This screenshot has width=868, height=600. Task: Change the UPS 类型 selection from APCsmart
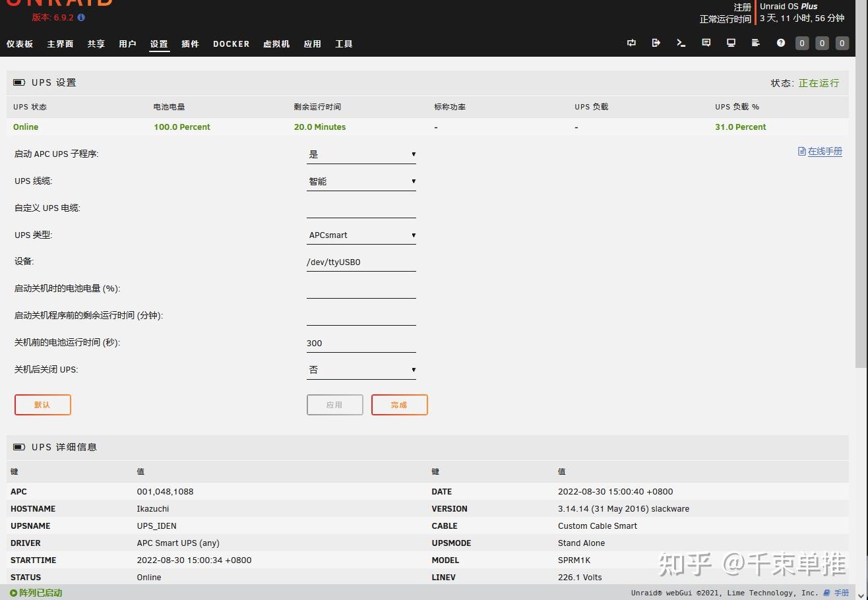[361, 235]
